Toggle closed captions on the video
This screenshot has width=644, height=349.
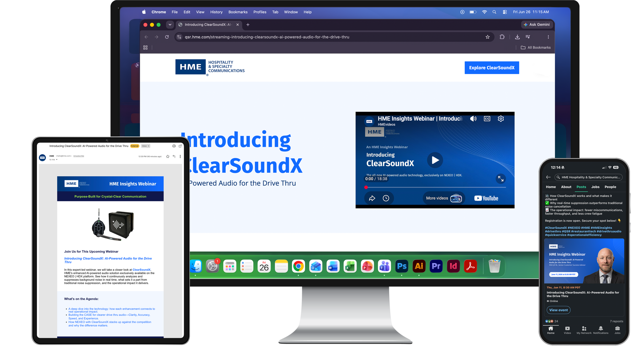coord(487,119)
